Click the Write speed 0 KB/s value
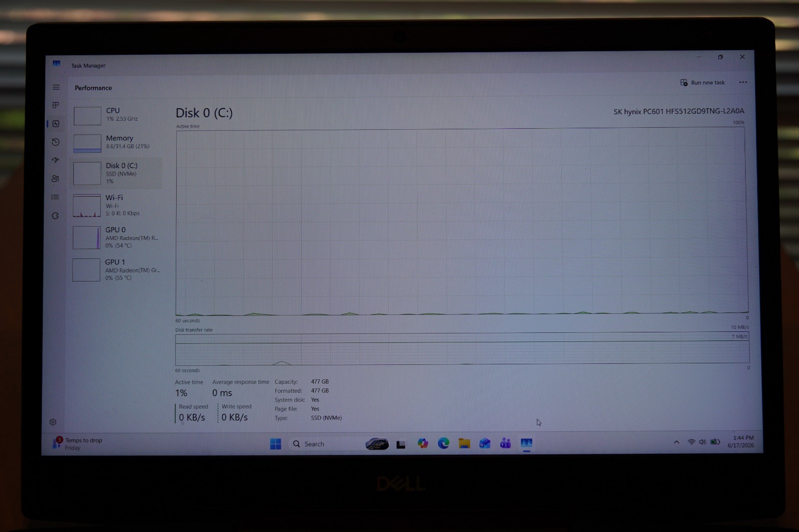Screen dimensions: 799x532 tap(235, 418)
